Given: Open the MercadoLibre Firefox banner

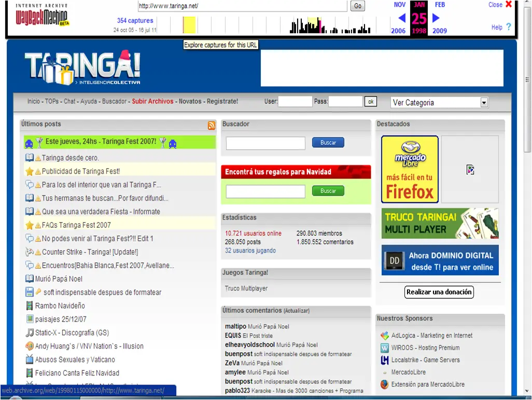Looking at the screenshot, I should click(x=410, y=169).
